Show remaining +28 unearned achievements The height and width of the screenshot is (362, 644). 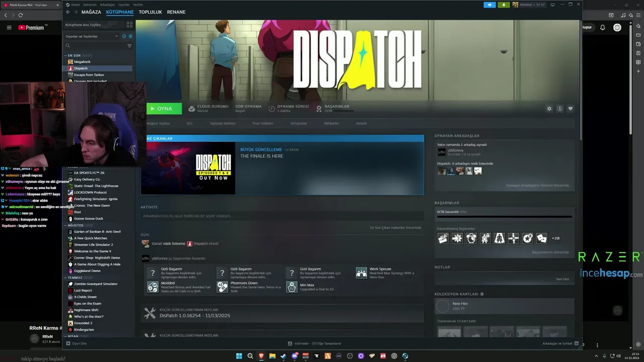555,238
